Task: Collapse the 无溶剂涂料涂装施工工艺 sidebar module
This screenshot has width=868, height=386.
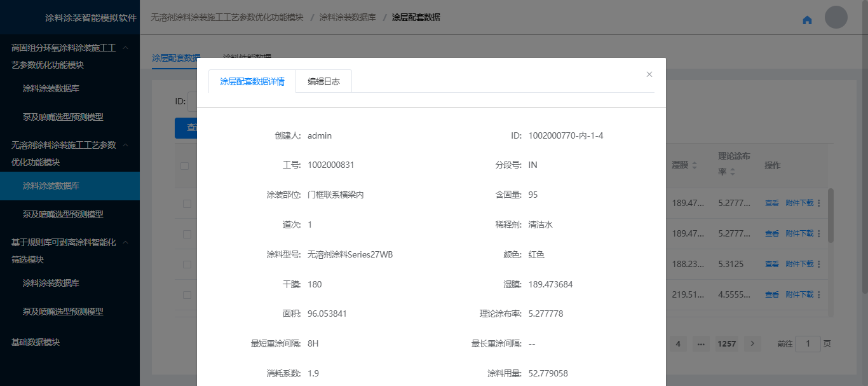Action: [125, 145]
